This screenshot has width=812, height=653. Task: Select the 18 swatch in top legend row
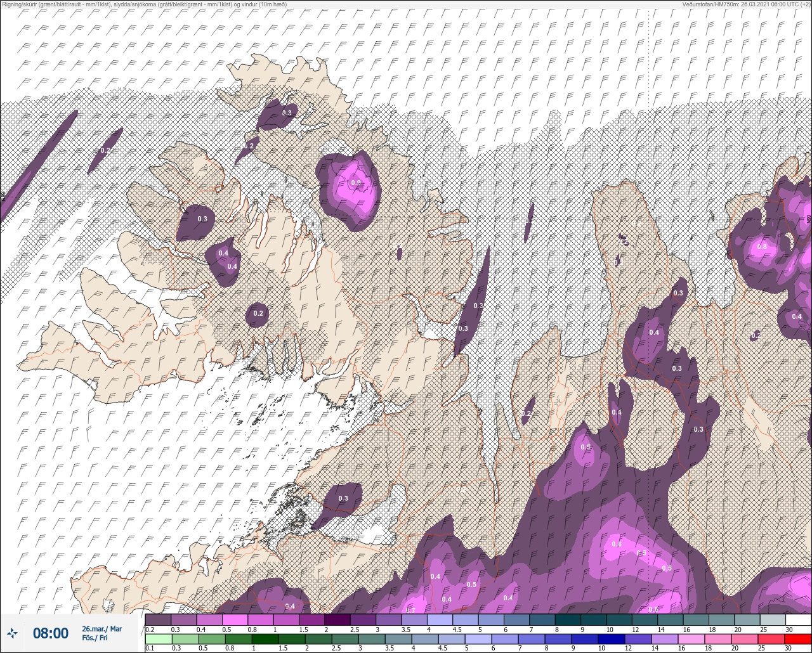coord(722,619)
